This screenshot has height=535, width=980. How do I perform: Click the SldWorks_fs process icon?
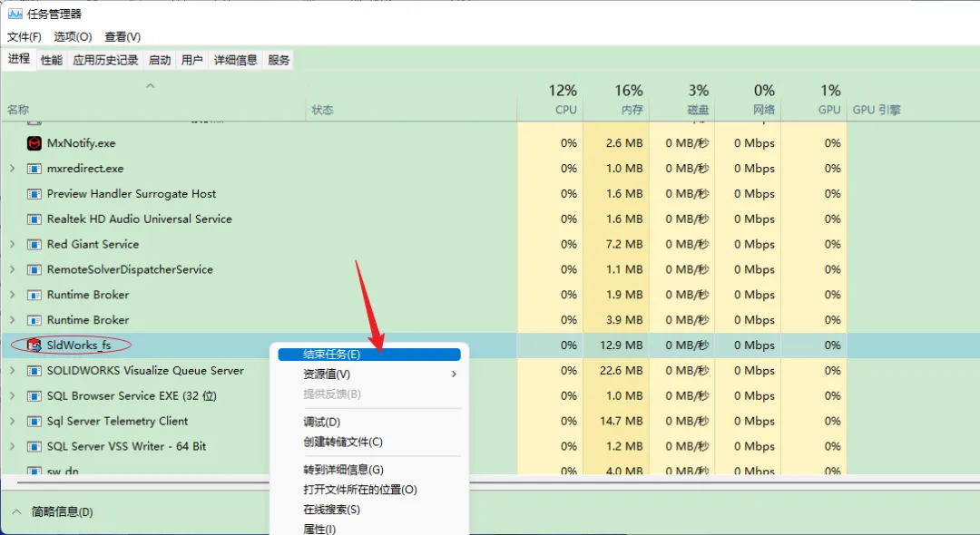click(34, 345)
